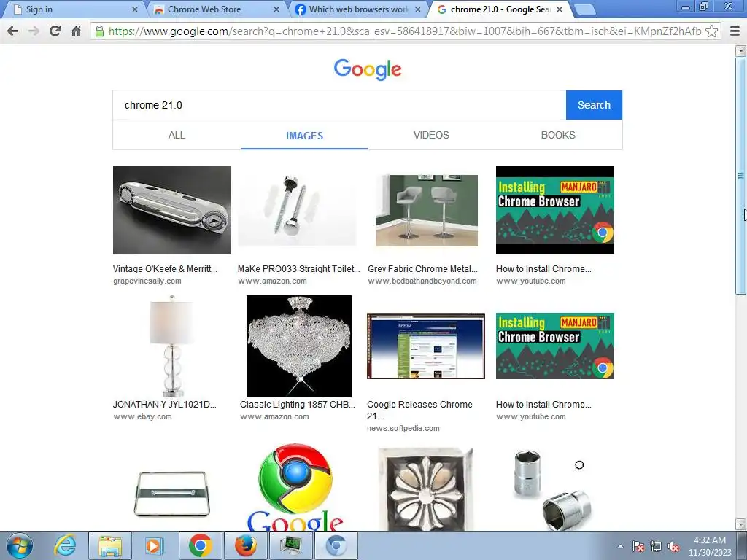Open Vintage O'Keefe & Merritt thumbnail

point(172,210)
